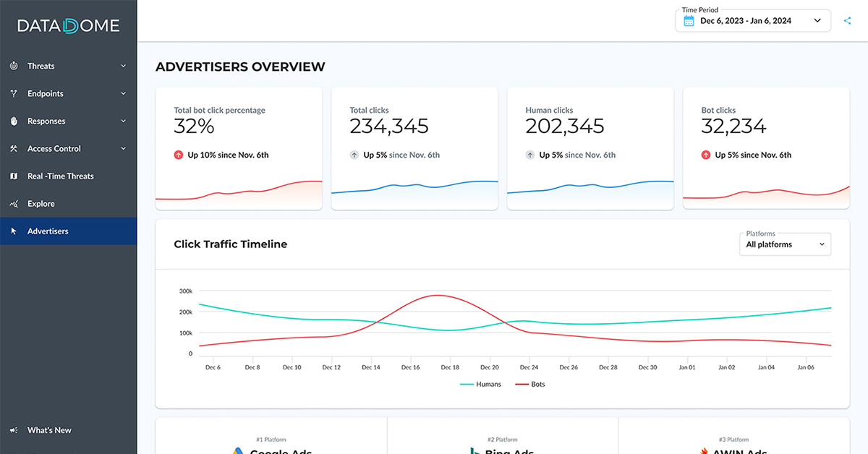The image size is (868, 454).
Task: Click the Responses hand icon in sidebar
Action: (x=14, y=121)
